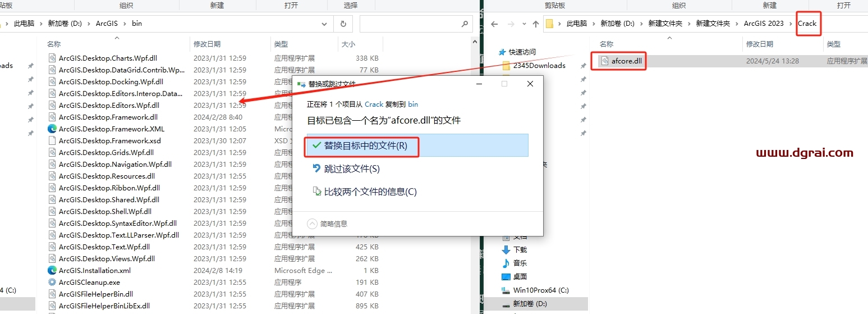This screenshot has height=314, width=868.
Task: Click the 快速访问 star icon
Action: point(503,52)
